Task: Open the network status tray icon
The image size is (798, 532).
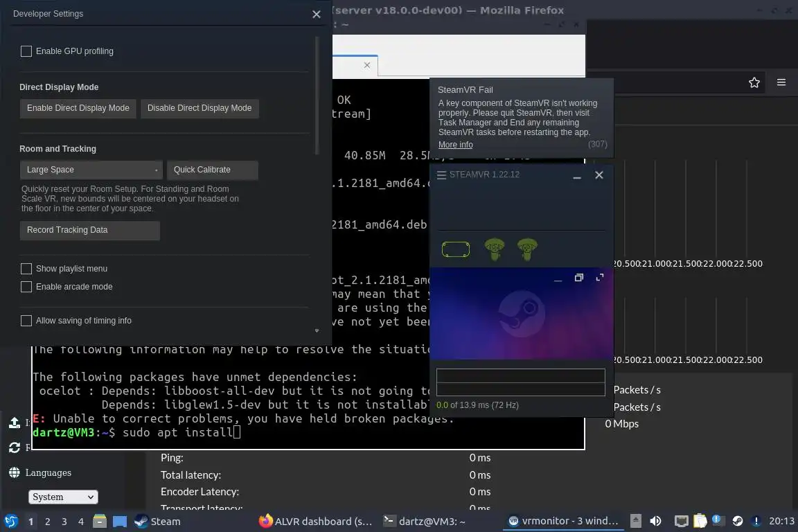Action: [681, 521]
